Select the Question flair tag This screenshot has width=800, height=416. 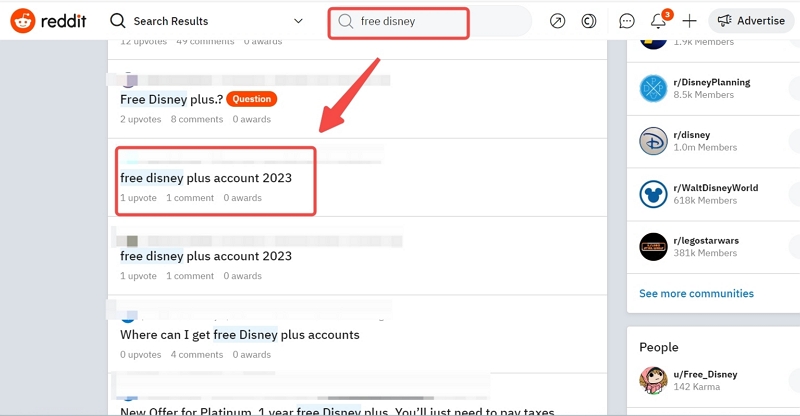point(250,99)
